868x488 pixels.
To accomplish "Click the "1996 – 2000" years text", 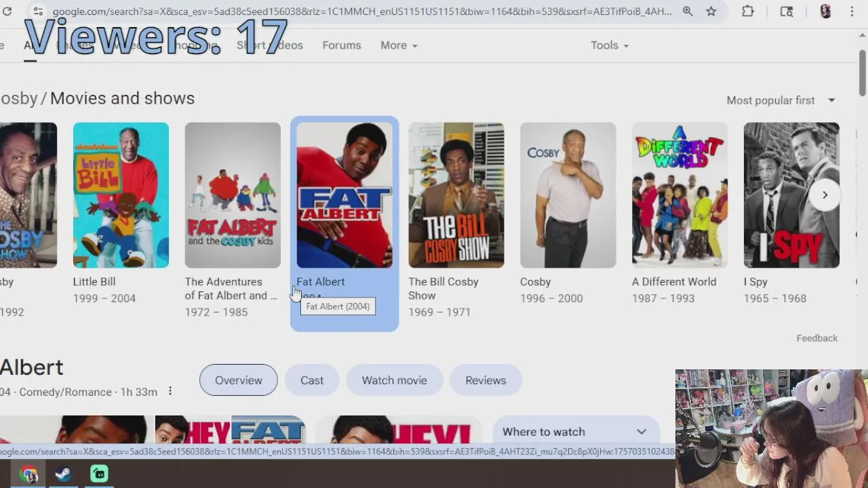I will coord(551,298).
